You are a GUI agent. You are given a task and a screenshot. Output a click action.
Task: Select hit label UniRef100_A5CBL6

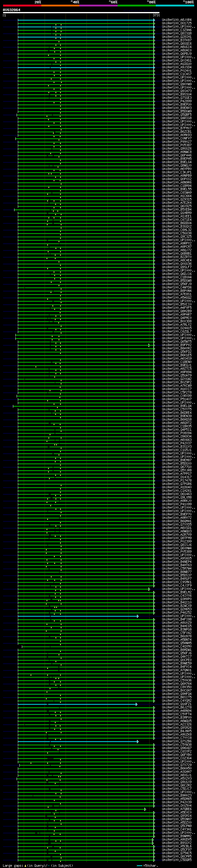(177, 846)
